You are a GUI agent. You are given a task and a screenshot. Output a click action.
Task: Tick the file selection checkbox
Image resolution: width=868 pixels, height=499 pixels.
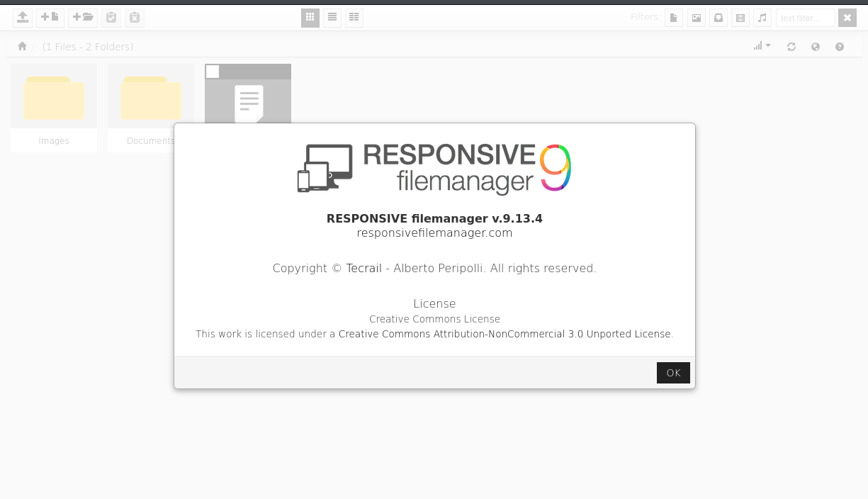(213, 72)
